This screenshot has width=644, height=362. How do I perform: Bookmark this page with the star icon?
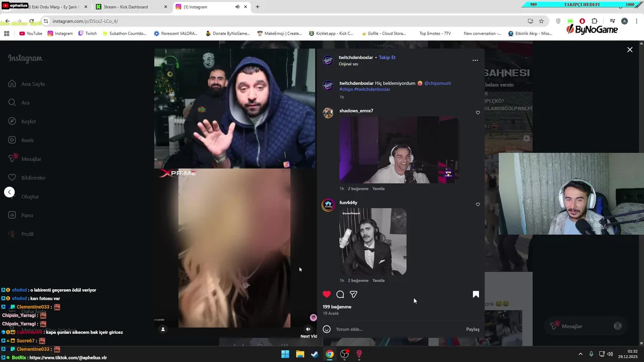(541, 21)
